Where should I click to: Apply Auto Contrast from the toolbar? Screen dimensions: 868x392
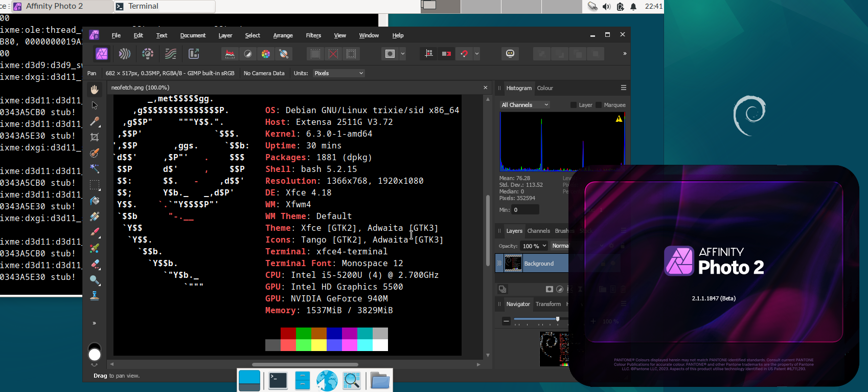tap(248, 54)
